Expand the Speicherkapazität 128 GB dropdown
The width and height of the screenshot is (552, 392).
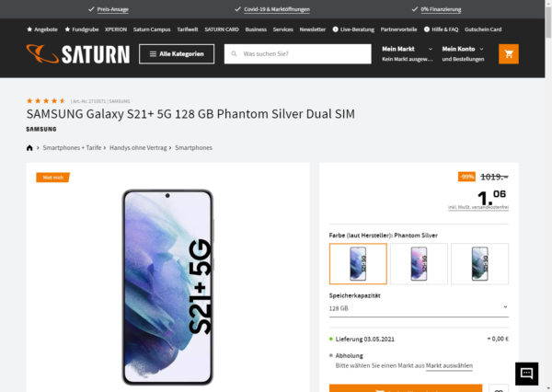point(419,308)
